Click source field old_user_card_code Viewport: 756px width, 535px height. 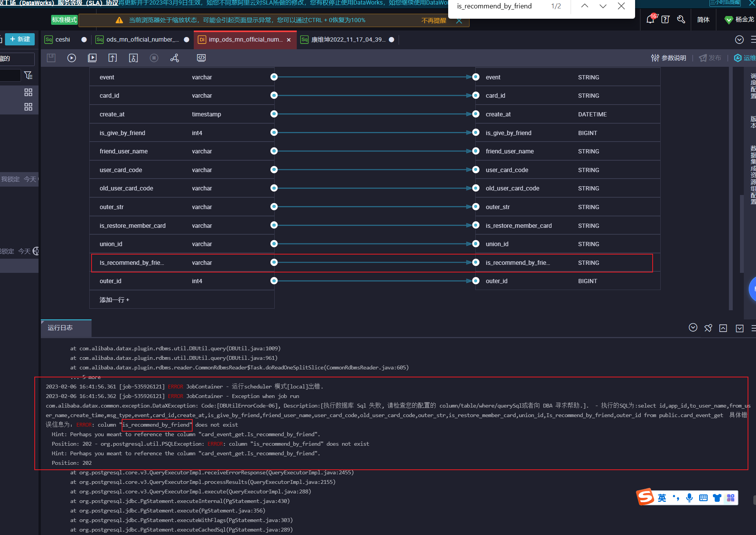coord(126,188)
